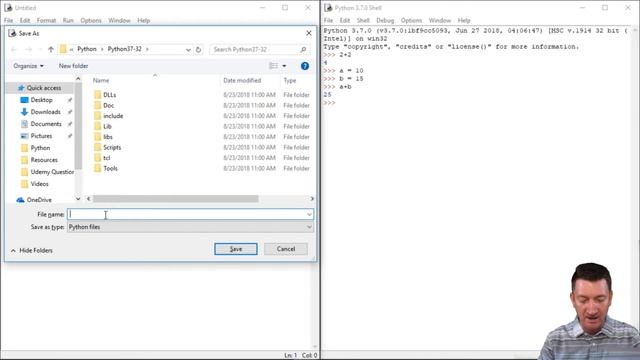Close the Save As dialog

pyautogui.click(x=309, y=33)
